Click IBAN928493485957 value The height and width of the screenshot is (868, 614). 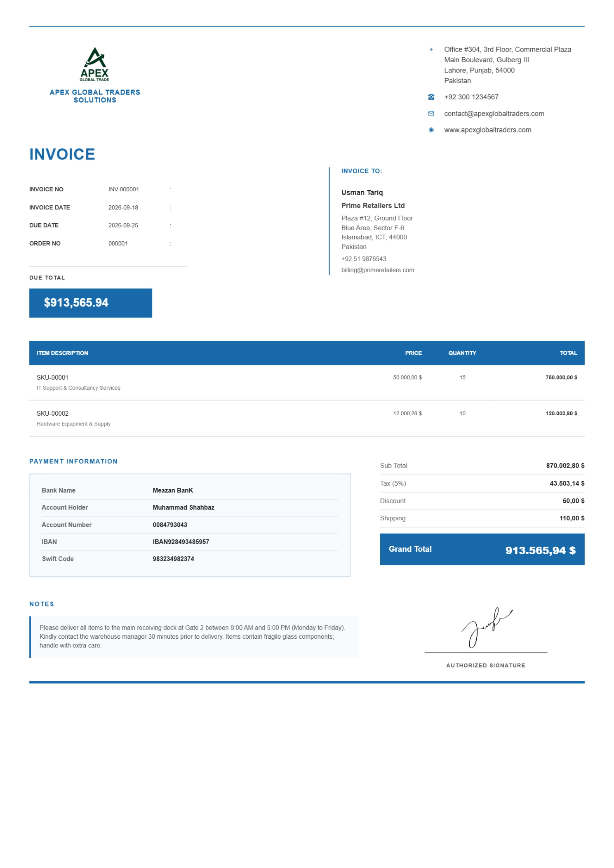(x=181, y=541)
